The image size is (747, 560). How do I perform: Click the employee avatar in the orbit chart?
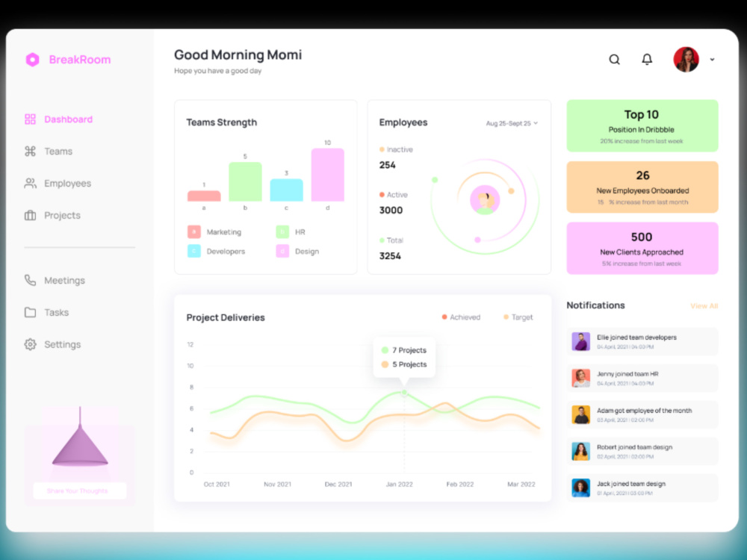[x=485, y=200]
